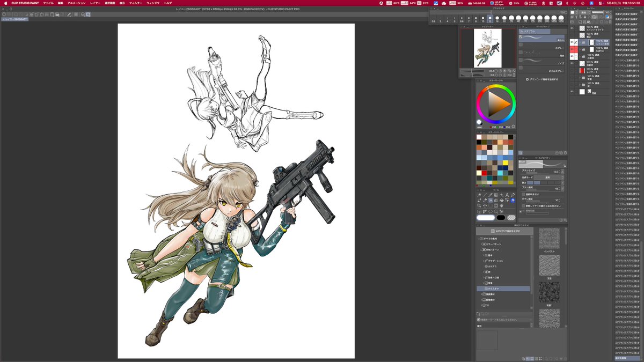Screen dimensions: 644x362
Task: Choose black sub drawing color
Action: (x=501, y=218)
